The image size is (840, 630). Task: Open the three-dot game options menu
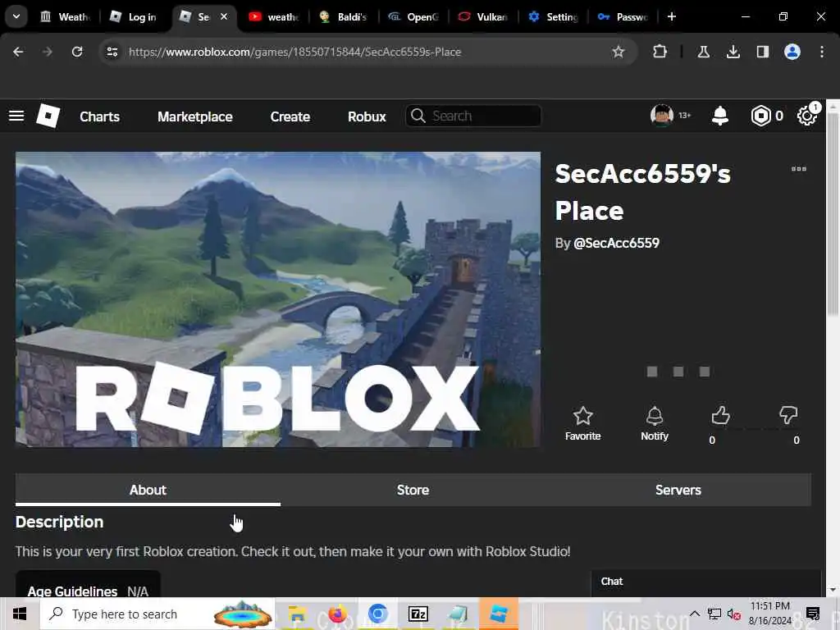click(799, 169)
